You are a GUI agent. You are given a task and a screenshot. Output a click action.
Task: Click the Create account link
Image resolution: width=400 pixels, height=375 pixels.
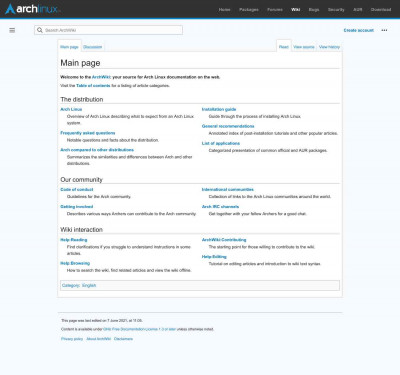point(359,30)
